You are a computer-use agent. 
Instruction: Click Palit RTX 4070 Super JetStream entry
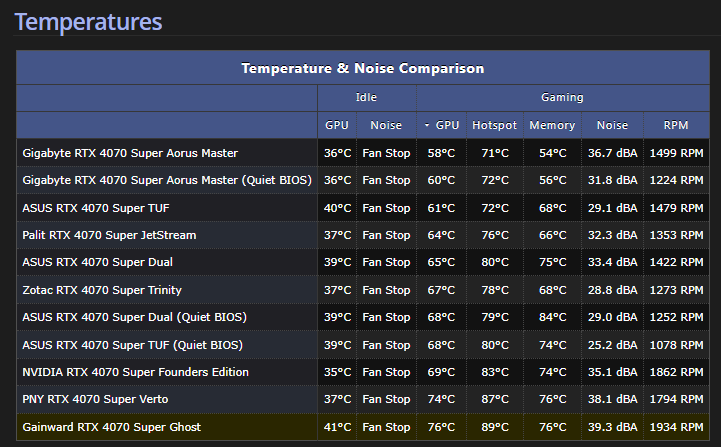[x=109, y=235]
